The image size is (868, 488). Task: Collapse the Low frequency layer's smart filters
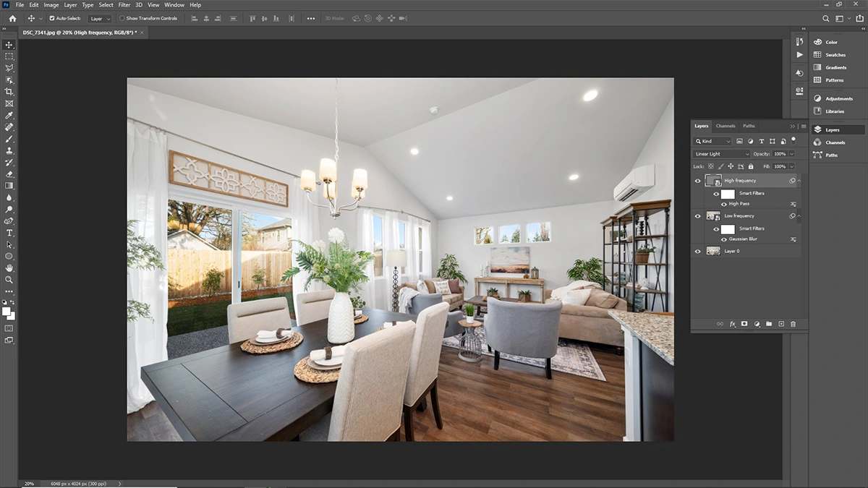pos(799,215)
